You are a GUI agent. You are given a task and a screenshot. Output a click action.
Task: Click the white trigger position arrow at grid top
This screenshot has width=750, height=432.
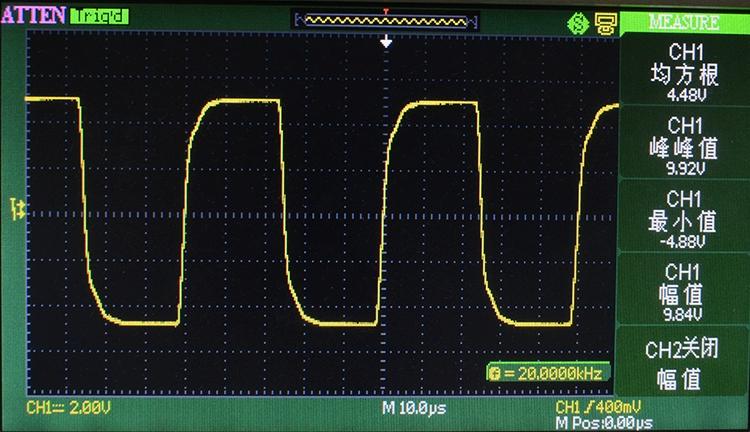pos(387,41)
